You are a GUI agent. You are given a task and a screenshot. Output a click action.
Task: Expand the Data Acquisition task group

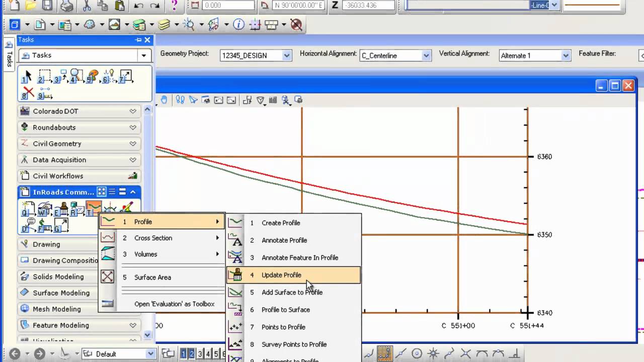click(133, 159)
